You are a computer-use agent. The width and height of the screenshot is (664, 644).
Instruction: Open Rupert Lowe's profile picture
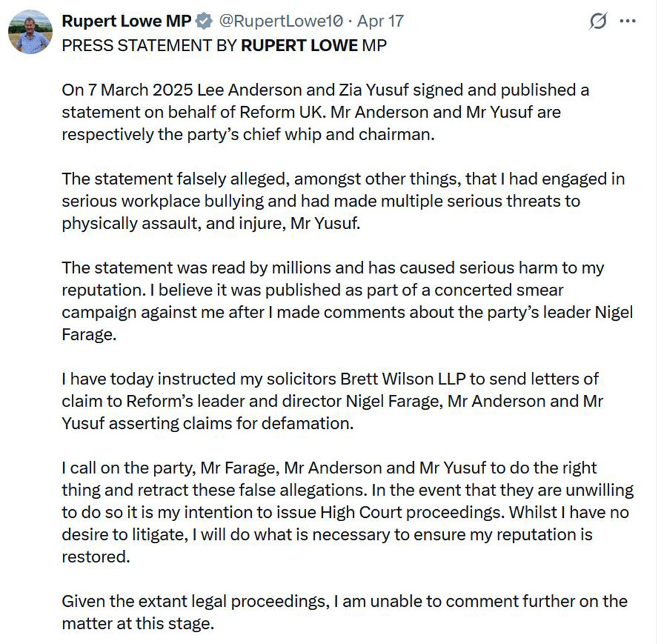click(x=31, y=32)
